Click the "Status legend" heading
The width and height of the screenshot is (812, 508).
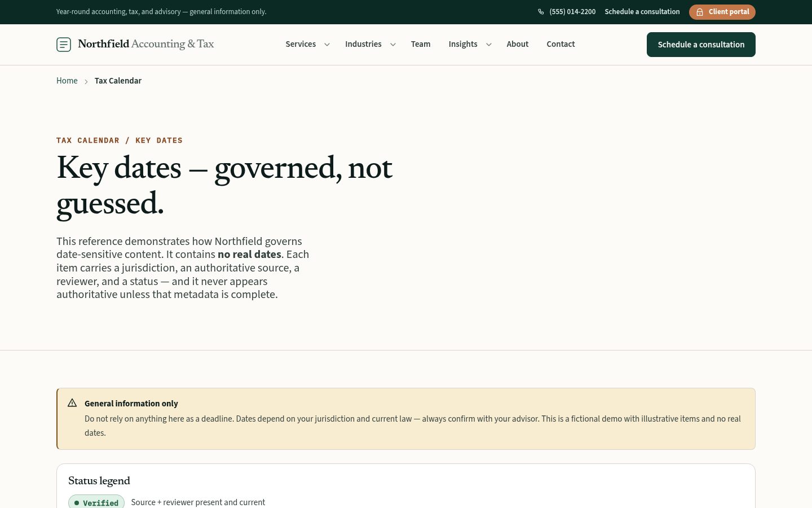(x=99, y=481)
